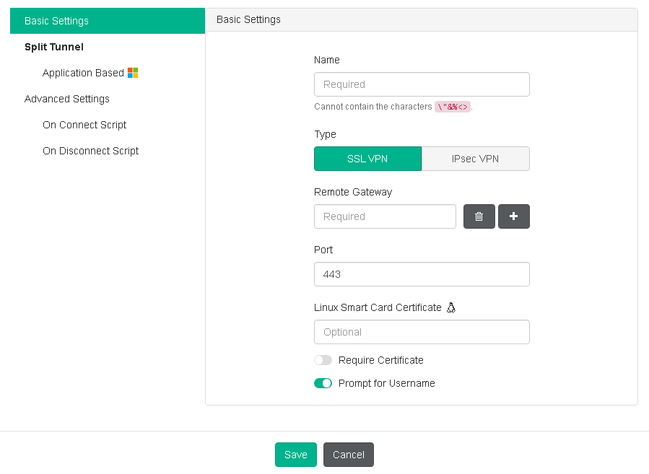Enable the Require Certificate toggle
Screen dimensions: 649x474
pyautogui.click(x=323, y=360)
